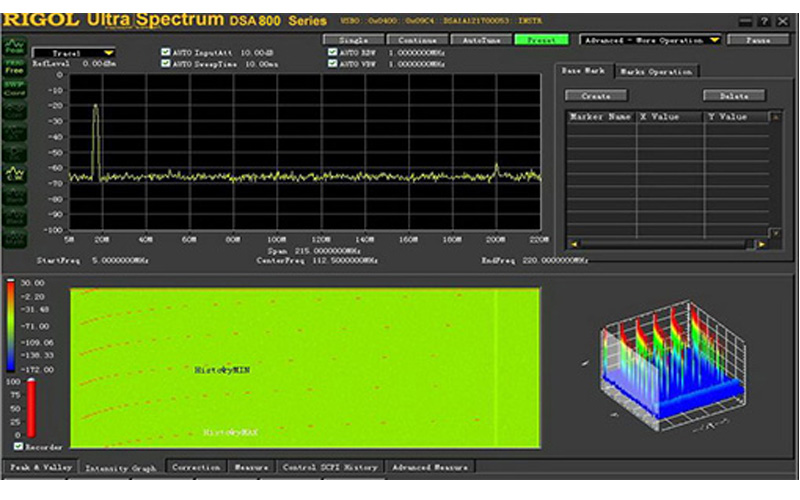Switch to the Marks Operation tab
This screenshot has width=800, height=500.
655,72
